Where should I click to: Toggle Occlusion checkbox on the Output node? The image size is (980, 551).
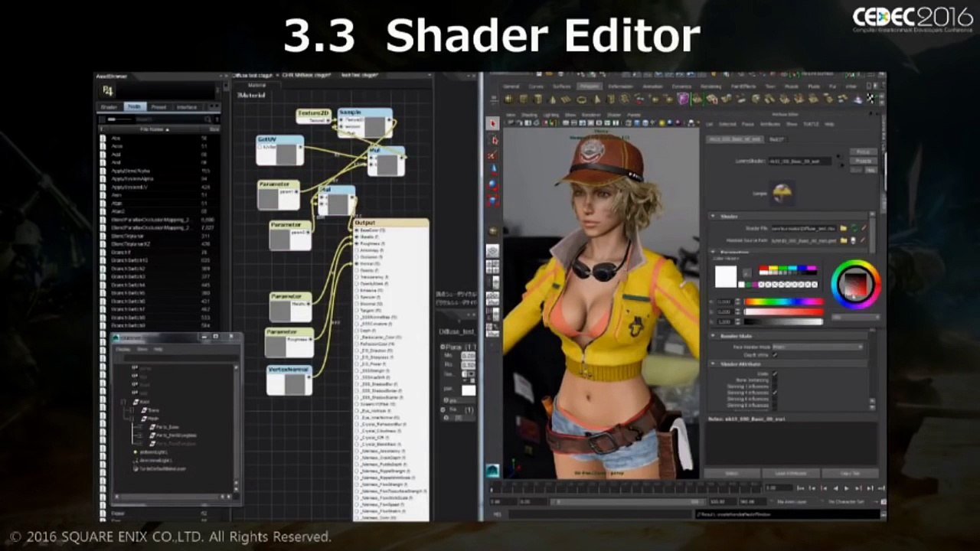[x=357, y=256]
